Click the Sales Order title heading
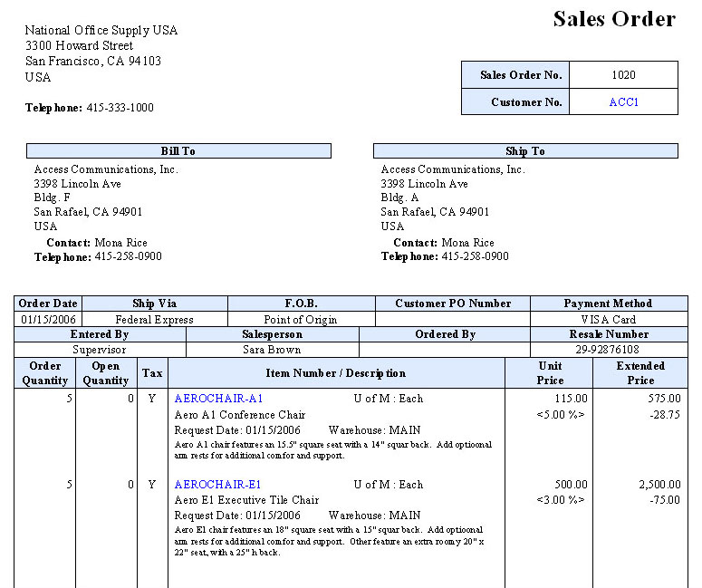The image size is (702, 588). click(x=614, y=19)
